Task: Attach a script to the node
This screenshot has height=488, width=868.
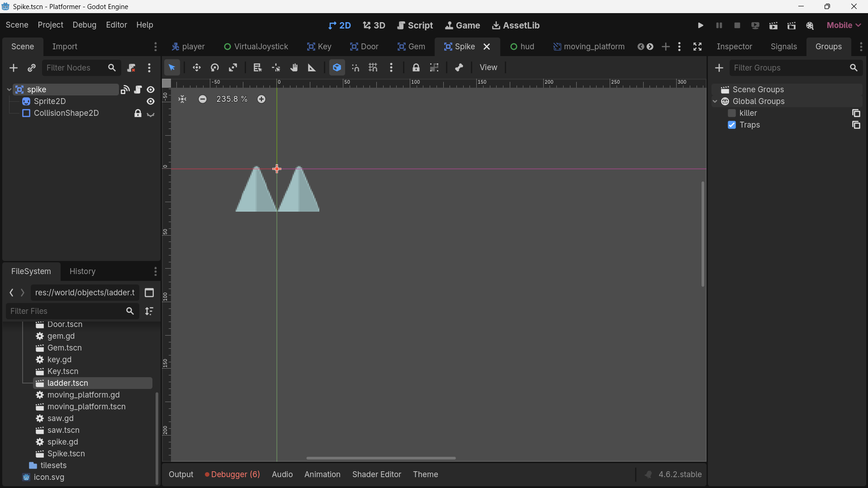Action: (132, 68)
